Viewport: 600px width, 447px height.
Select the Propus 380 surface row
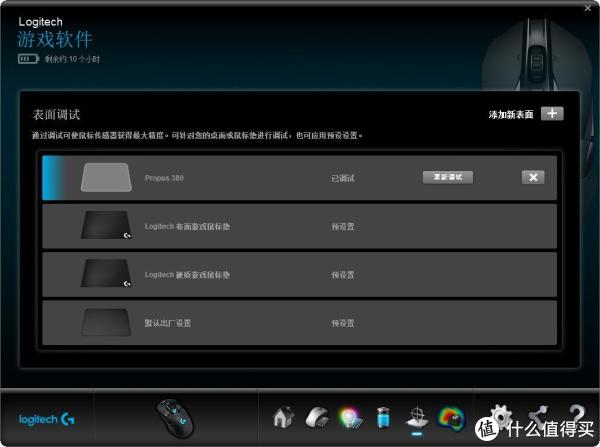tap(299, 178)
